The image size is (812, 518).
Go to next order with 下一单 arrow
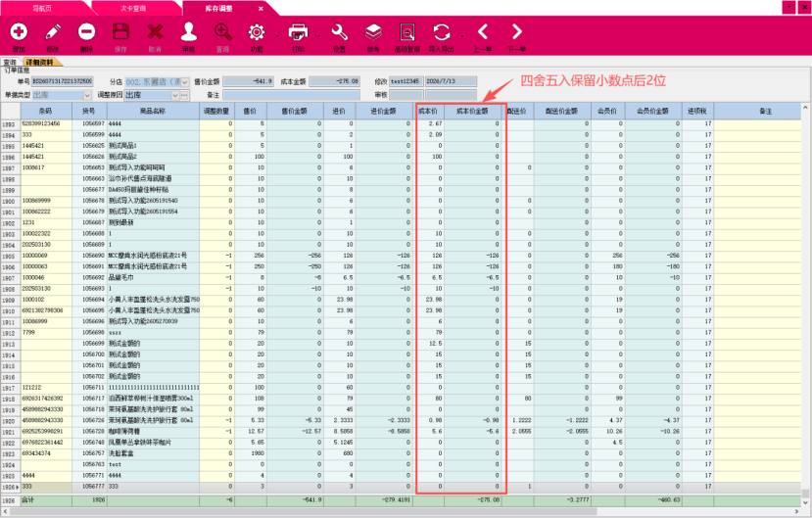click(516, 32)
